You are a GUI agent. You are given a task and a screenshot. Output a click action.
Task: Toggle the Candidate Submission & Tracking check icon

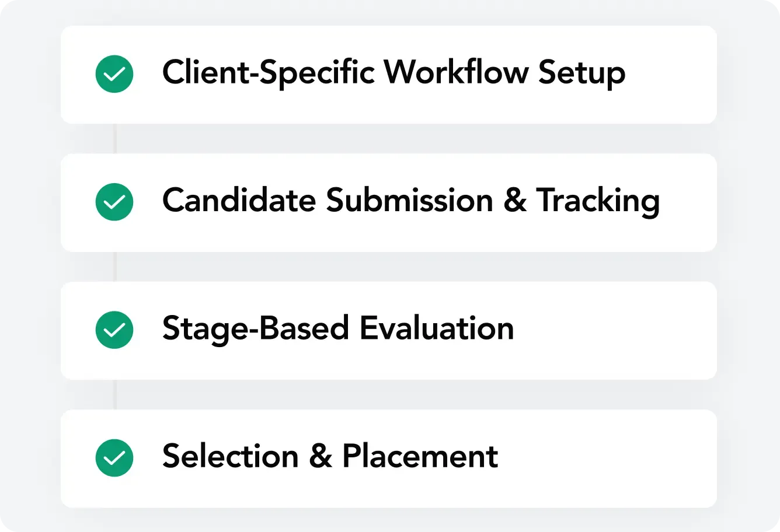click(x=114, y=202)
